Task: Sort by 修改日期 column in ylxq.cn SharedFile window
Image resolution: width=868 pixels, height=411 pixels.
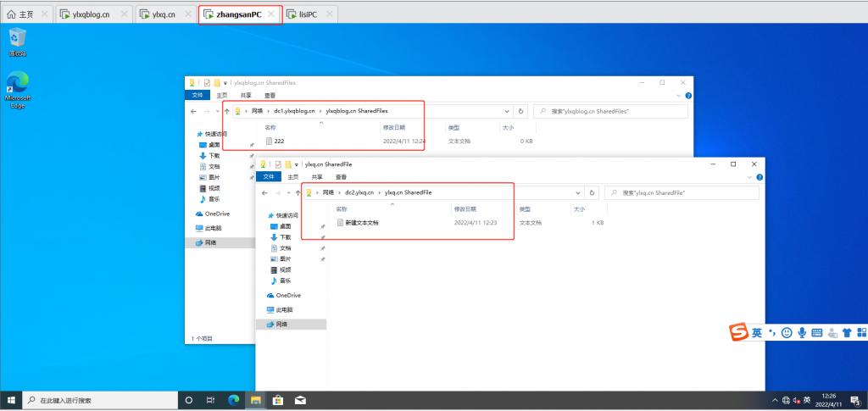Action: 465,209
